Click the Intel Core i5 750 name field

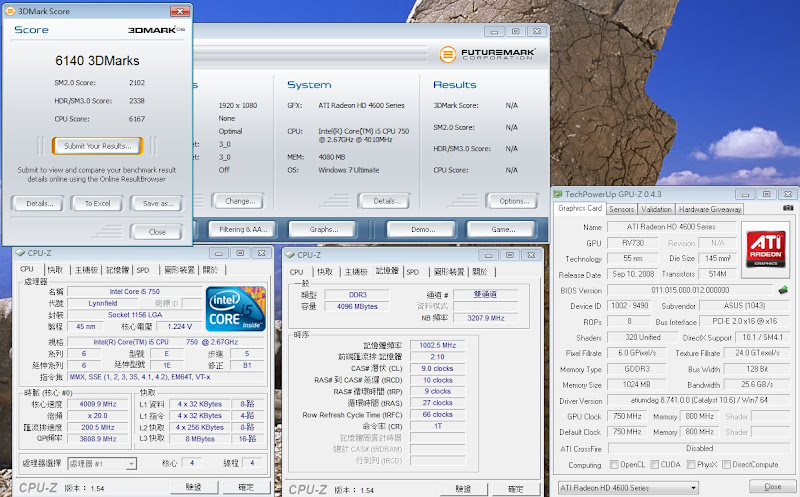135,291
